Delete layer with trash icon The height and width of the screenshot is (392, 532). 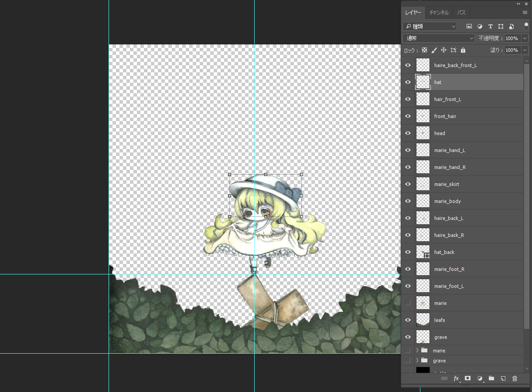point(515,378)
